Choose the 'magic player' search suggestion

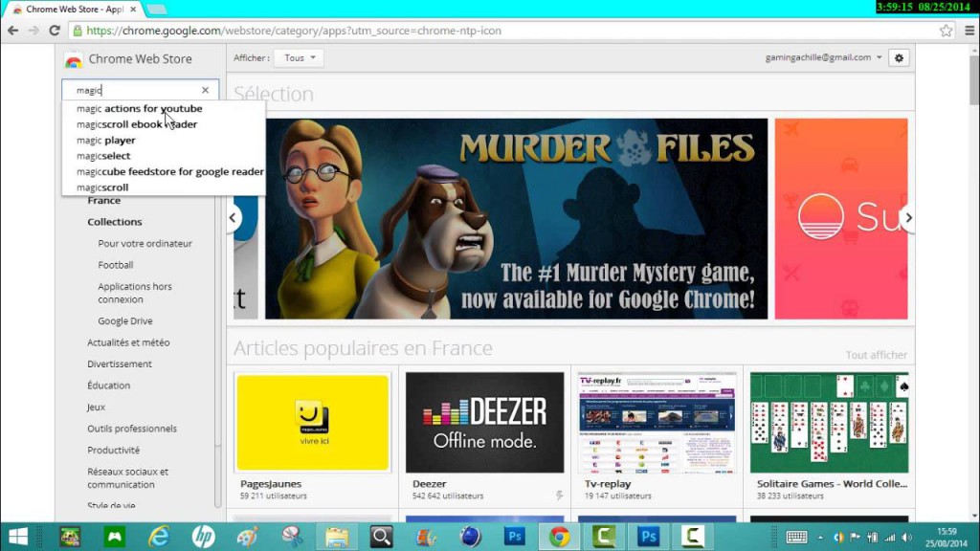[106, 141]
